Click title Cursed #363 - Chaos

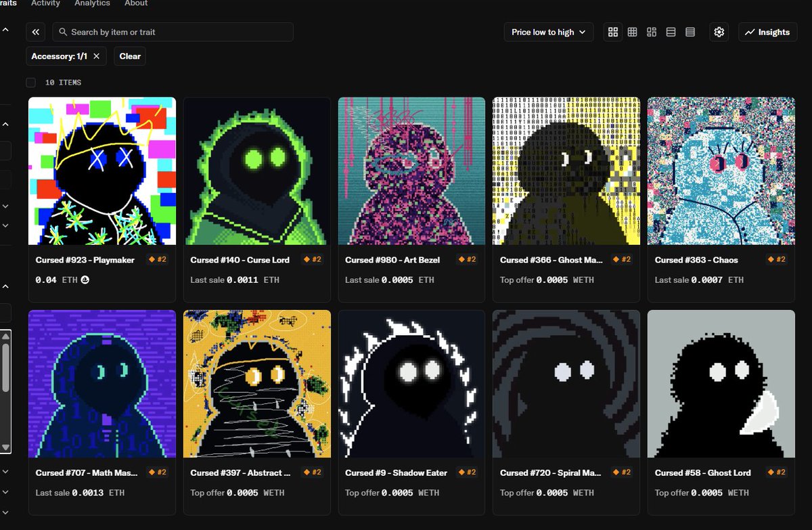pos(696,260)
